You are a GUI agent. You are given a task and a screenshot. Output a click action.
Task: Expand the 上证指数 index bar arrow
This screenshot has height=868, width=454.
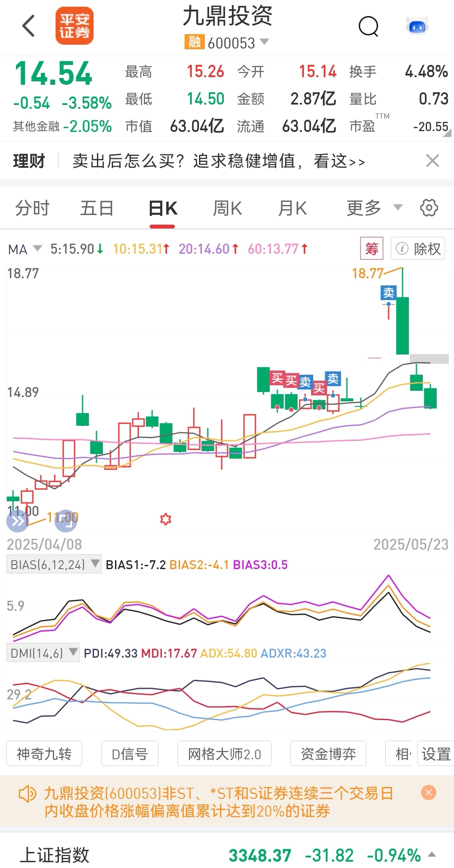432,855
